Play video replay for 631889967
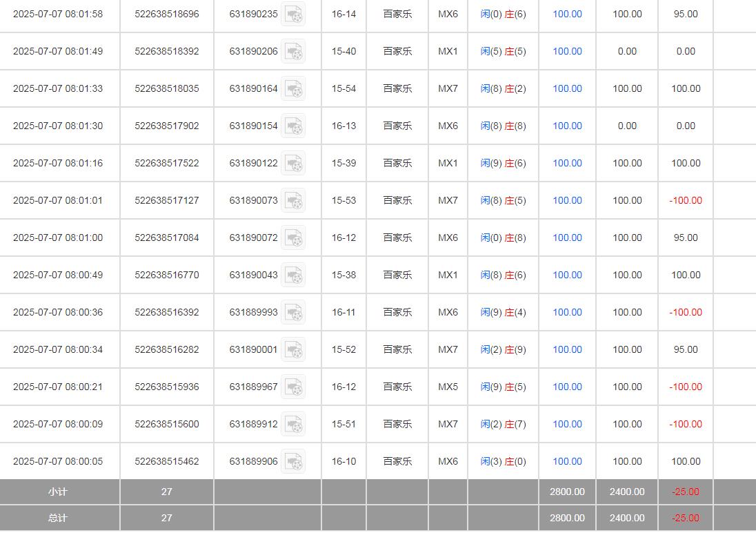This screenshot has height=533, width=756. click(x=293, y=387)
